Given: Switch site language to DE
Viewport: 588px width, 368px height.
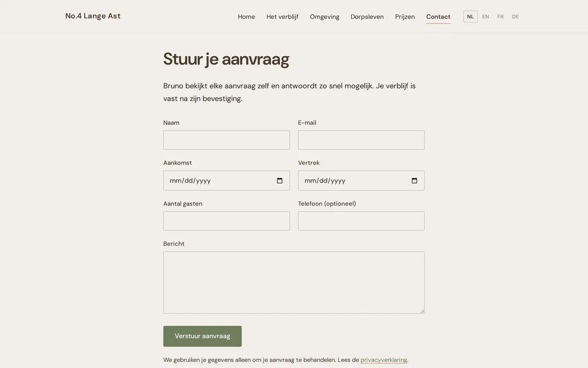Looking at the screenshot, I should click(x=515, y=17).
